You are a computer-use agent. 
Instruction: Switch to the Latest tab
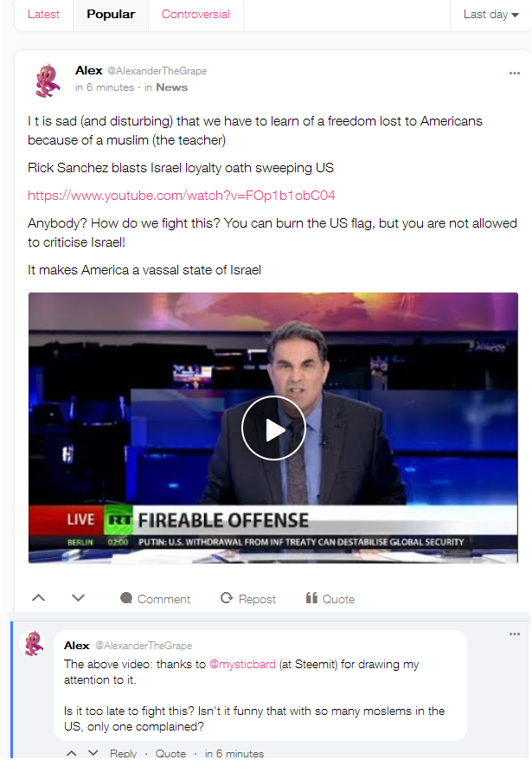click(x=44, y=15)
